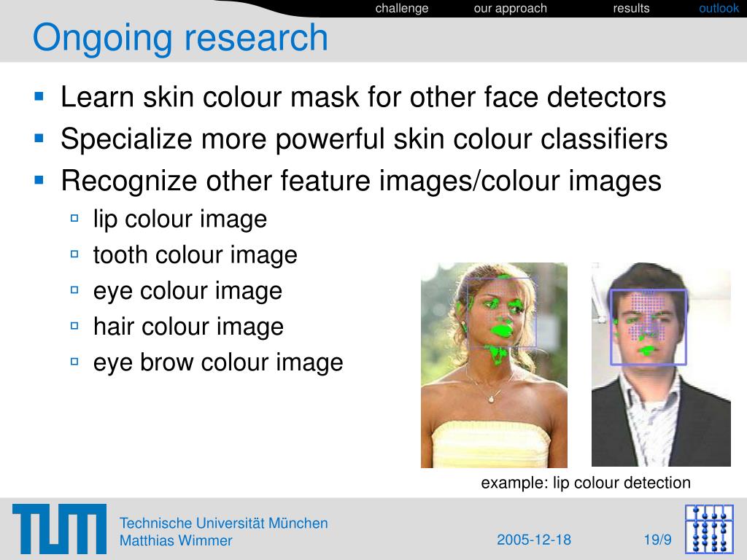
Task: Click the author name Matthias Wimmer
Action: pyautogui.click(x=176, y=540)
